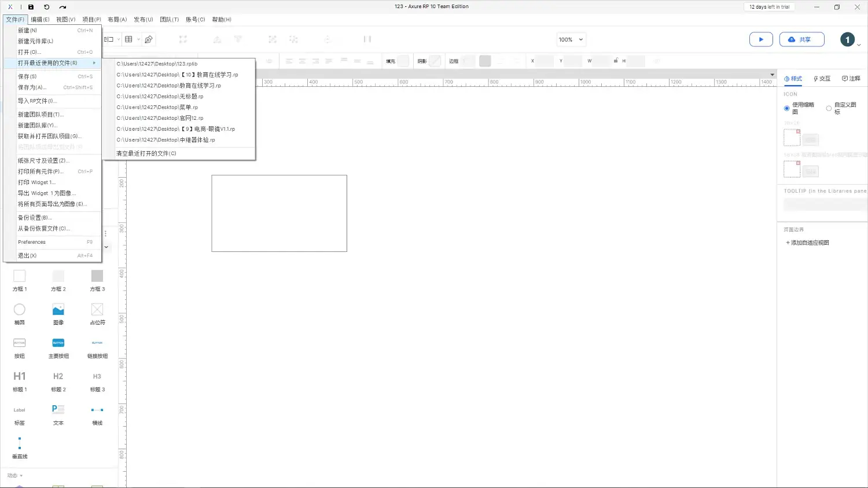Click the undo arrow icon
Viewport: 868px width, 488px height.
tap(46, 7)
